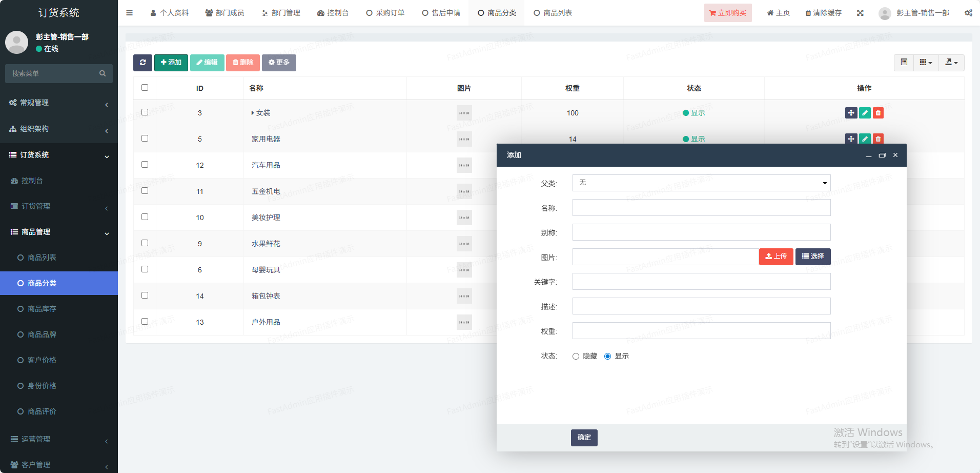The width and height of the screenshot is (980, 473).
Task: Open 商品库存 in the sidebar menu
Action: tap(42, 309)
